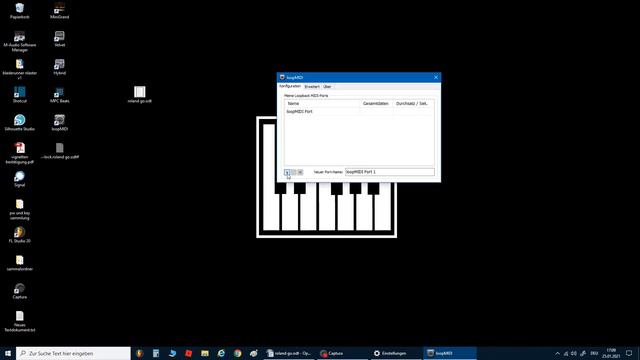Image resolution: width=640 pixels, height=360 pixels.
Task: Switch to the Einstellungen taskbar window
Action: coord(395,353)
